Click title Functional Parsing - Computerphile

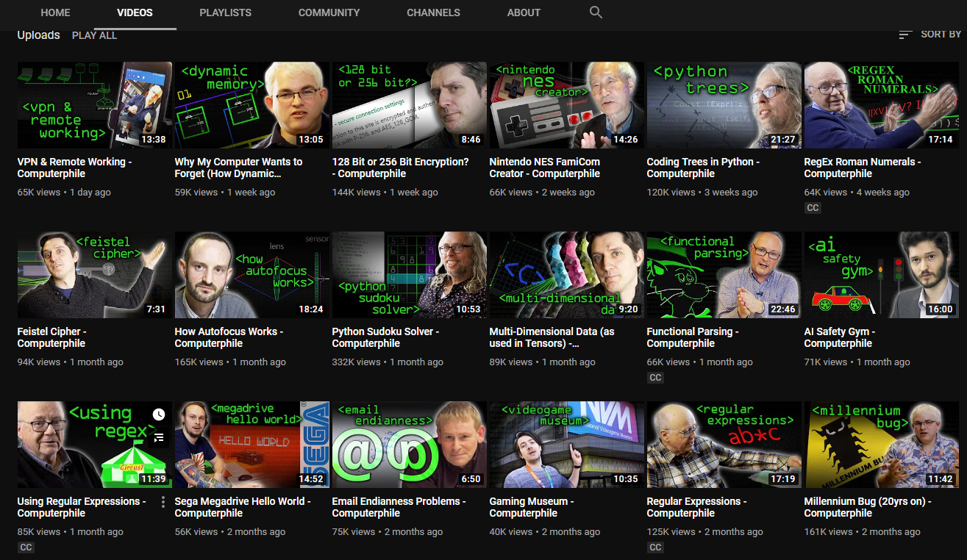point(693,337)
